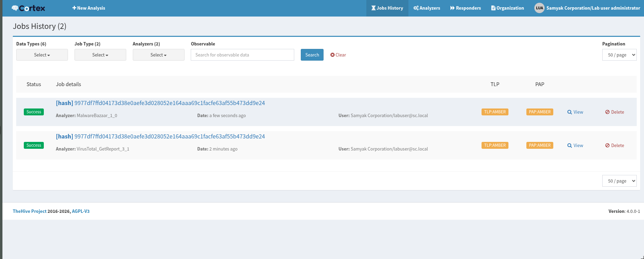Click magnifier icon in MalwareBazaar job row
Image resolution: width=644 pixels, height=259 pixels.
point(569,112)
